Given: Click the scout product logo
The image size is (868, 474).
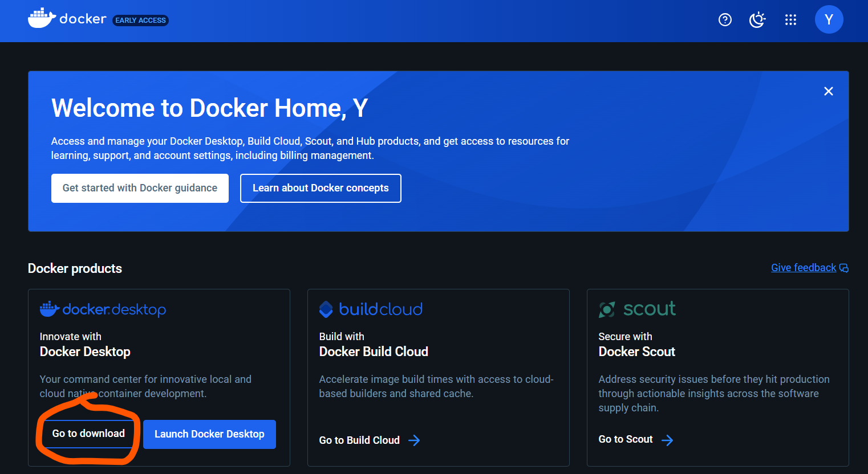Looking at the screenshot, I should point(637,309).
